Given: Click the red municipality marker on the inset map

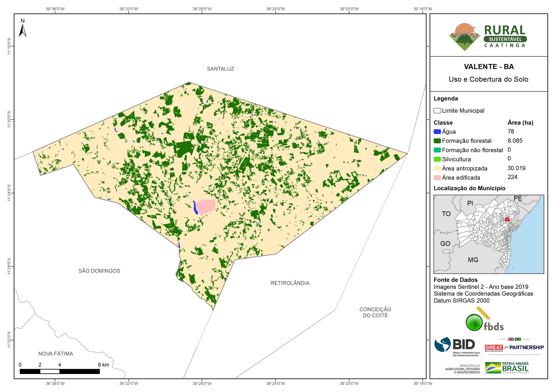Looking at the screenshot, I should (507, 219).
